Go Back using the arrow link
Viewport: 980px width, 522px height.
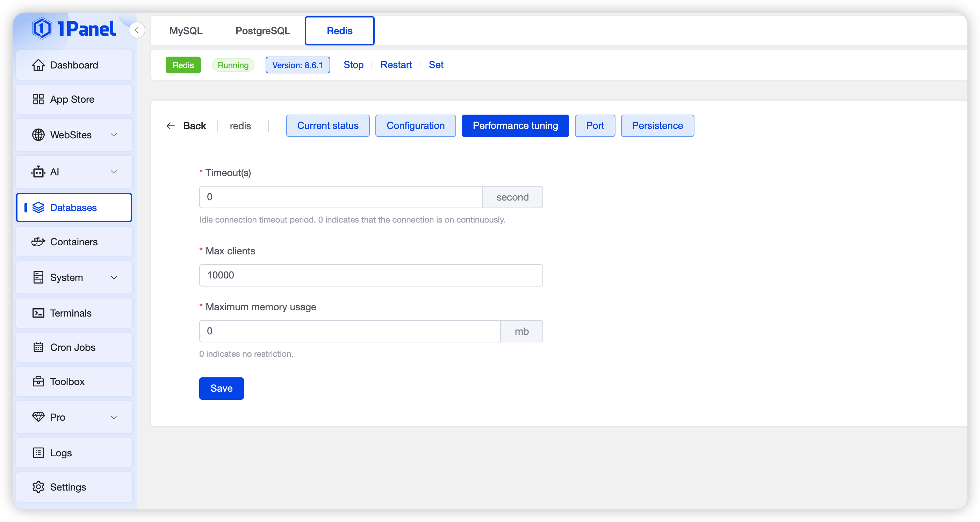tap(186, 126)
